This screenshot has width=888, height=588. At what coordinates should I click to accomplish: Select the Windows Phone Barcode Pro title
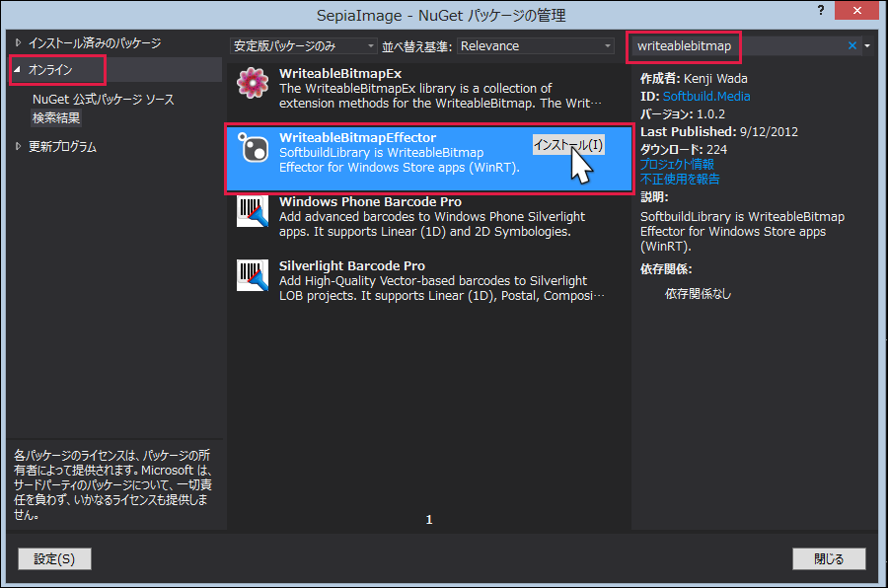(x=370, y=201)
